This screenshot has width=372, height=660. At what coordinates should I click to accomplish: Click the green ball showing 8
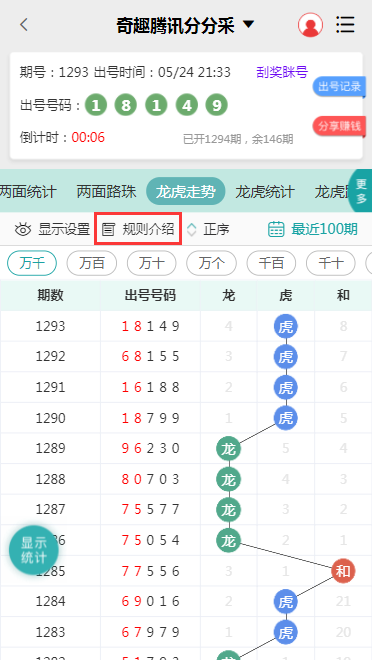click(x=126, y=105)
